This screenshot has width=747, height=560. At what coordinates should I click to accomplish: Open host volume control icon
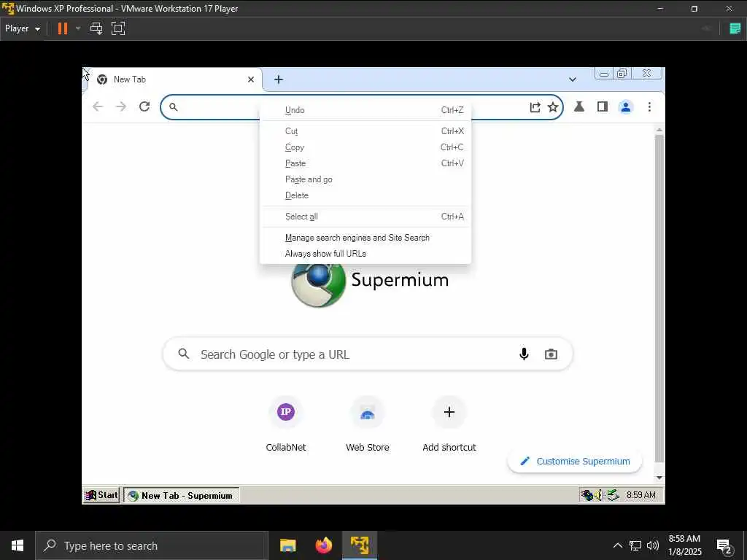point(653,545)
